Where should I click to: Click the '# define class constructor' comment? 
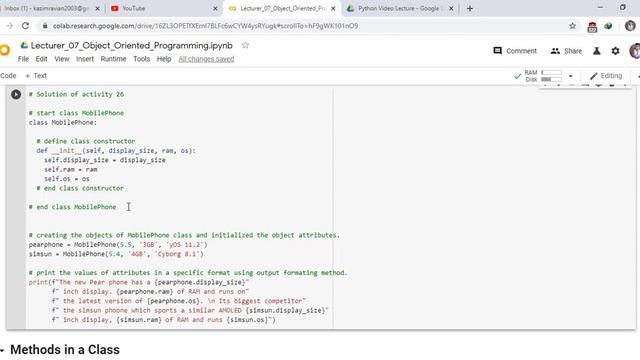coord(86,141)
